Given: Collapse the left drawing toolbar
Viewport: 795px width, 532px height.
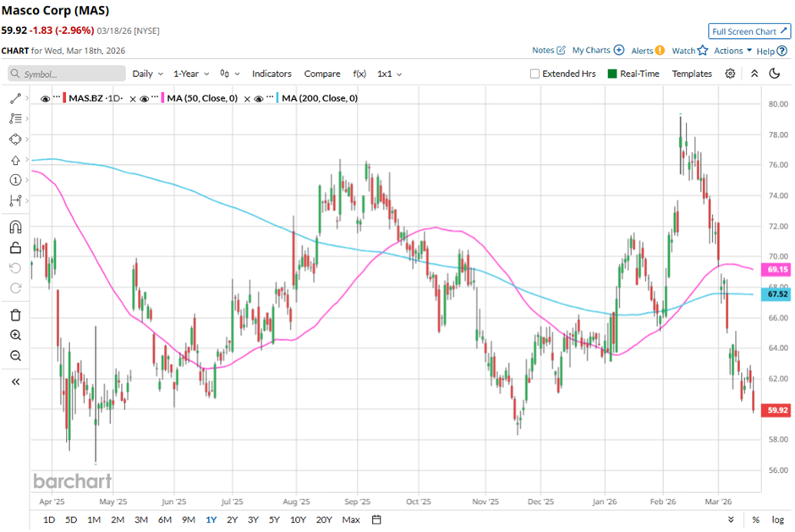Looking at the screenshot, I should click(x=15, y=381).
